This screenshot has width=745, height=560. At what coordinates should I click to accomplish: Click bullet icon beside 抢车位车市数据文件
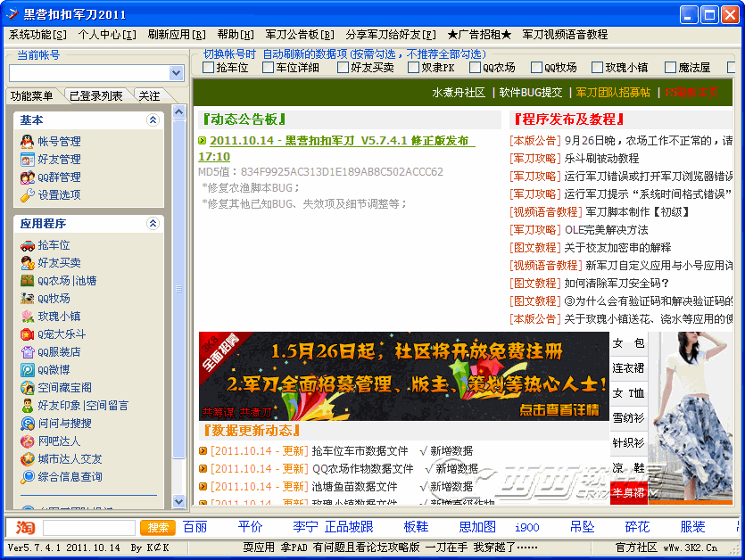pos(203,450)
